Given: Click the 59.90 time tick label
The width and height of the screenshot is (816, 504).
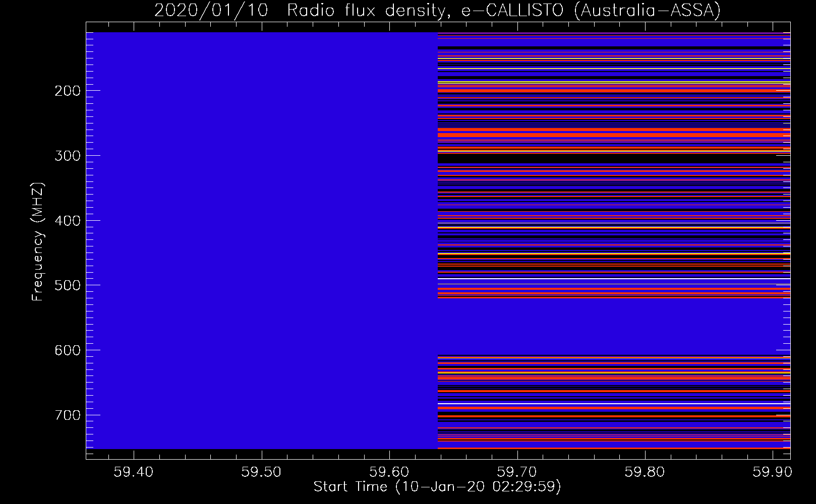Looking at the screenshot, I should 773,472.
